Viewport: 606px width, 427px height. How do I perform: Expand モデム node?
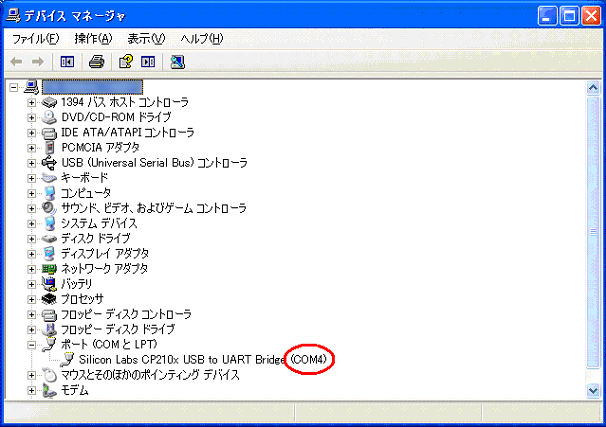coord(32,390)
